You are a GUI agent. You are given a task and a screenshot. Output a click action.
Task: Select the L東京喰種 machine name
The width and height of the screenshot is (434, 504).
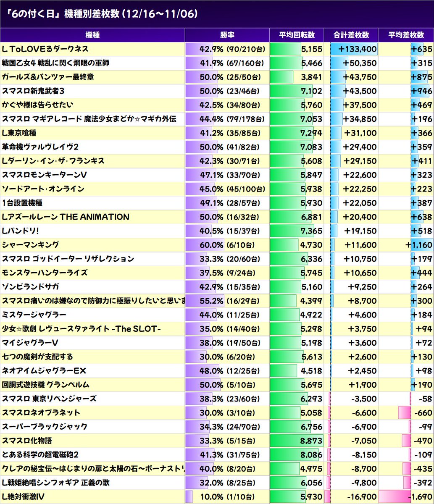[19, 133]
